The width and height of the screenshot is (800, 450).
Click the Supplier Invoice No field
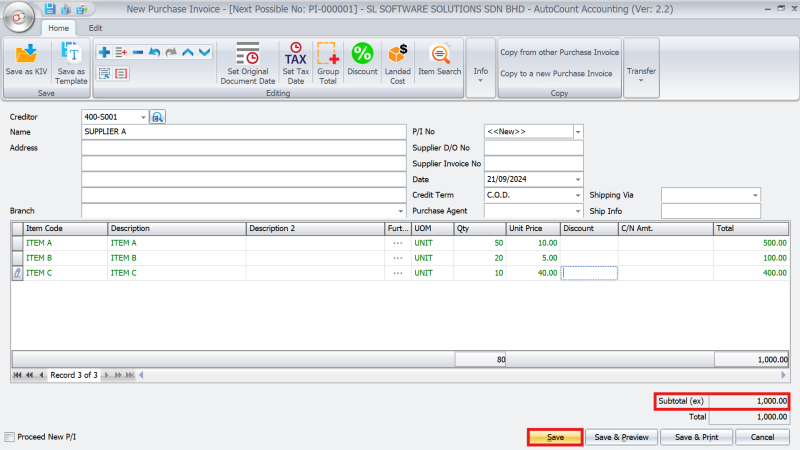pyautogui.click(x=534, y=163)
